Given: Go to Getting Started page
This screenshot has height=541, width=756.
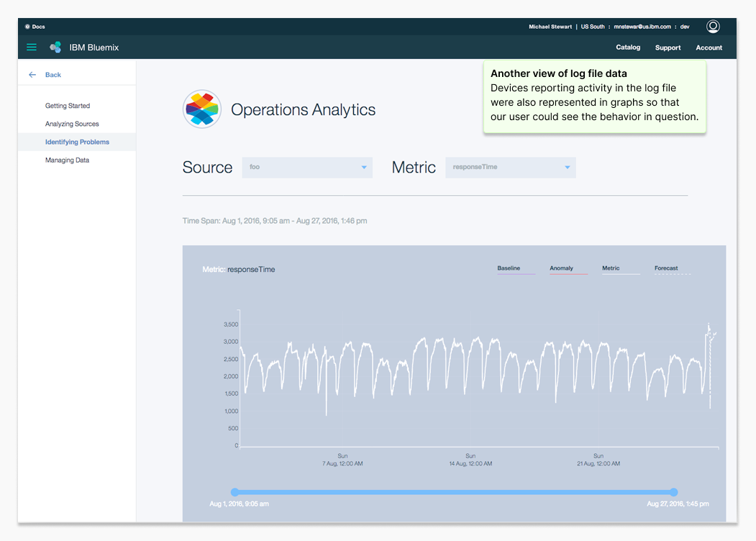Looking at the screenshot, I should [x=68, y=106].
